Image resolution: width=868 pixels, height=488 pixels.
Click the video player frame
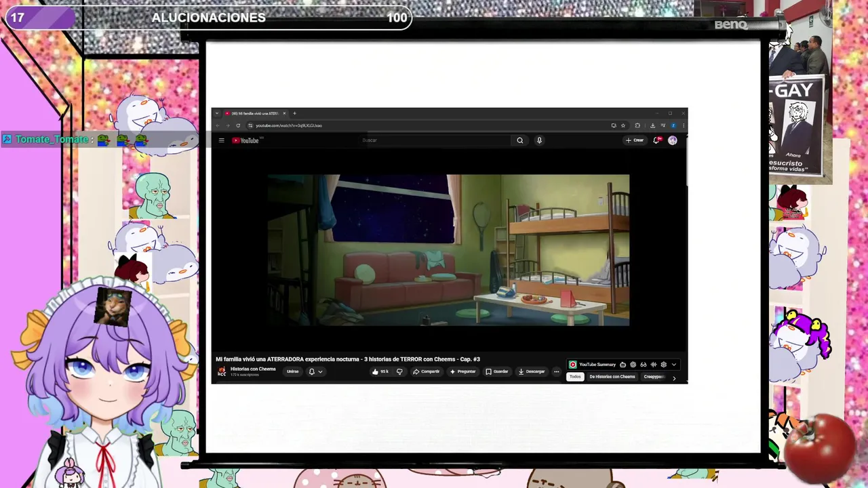(448, 250)
